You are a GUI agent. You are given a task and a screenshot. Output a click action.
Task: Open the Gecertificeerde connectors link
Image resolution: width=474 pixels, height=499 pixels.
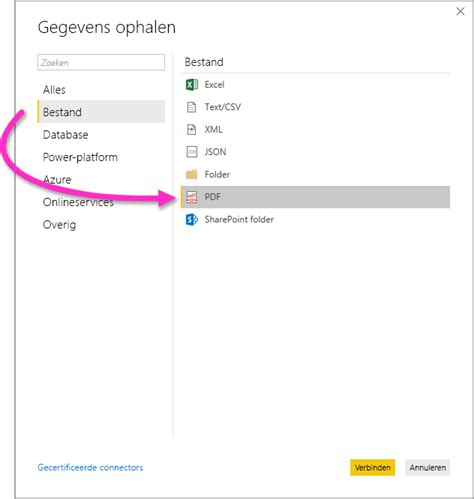coord(90,468)
